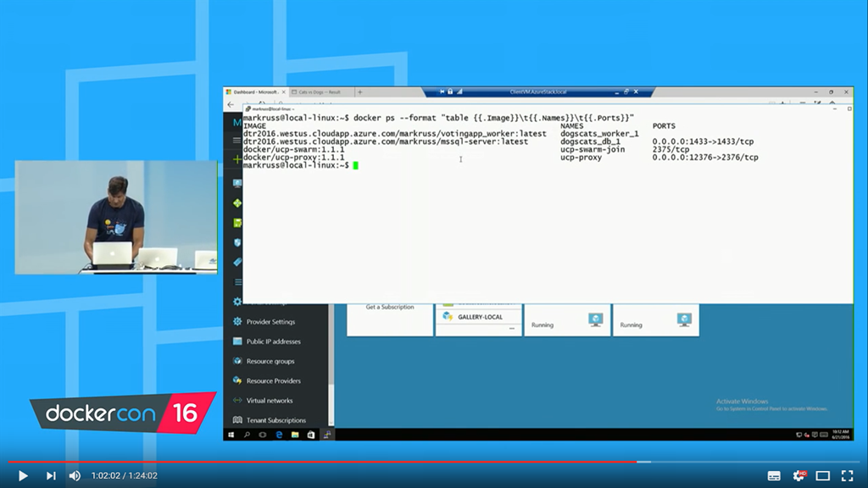This screenshot has height=488, width=868.
Task: Click the votingapp_worker:latest image line
Action: coord(395,134)
